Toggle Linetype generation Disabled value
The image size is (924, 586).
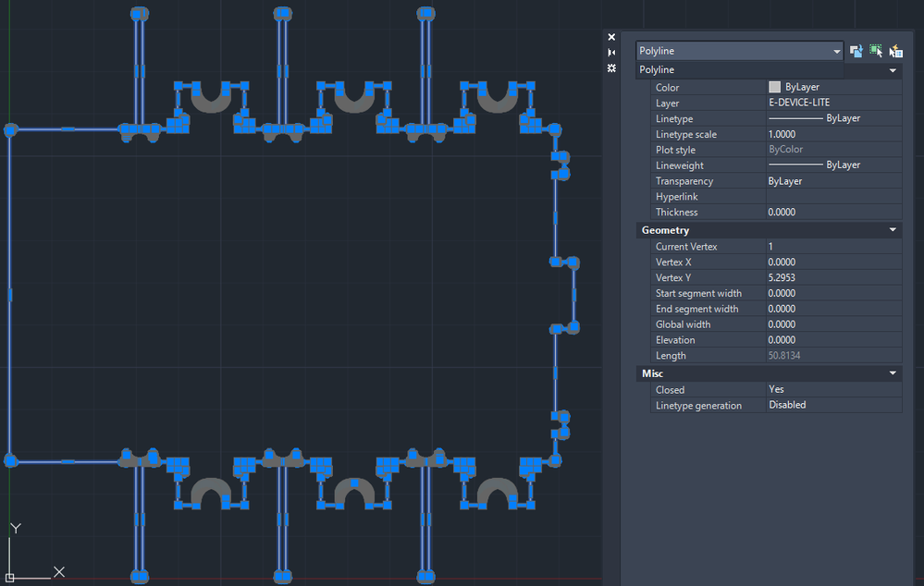834,405
